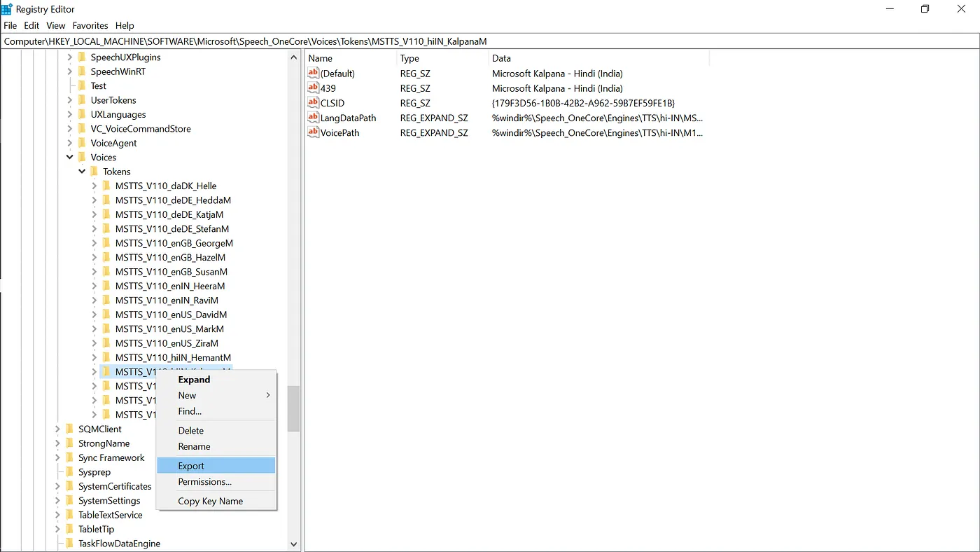Click the registry path address bar
980x552 pixels.
[490, 41]
